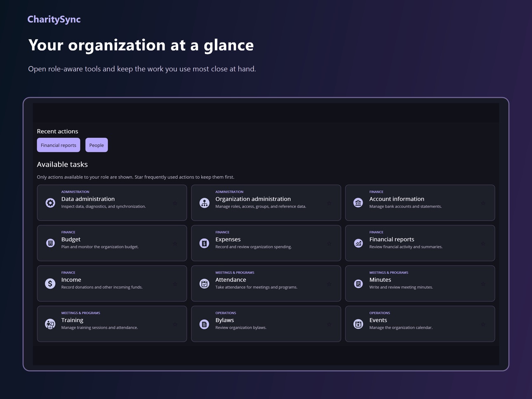Star the Events task
The height and width of the screenshot is (399, 532).
(x=483, y=324)
